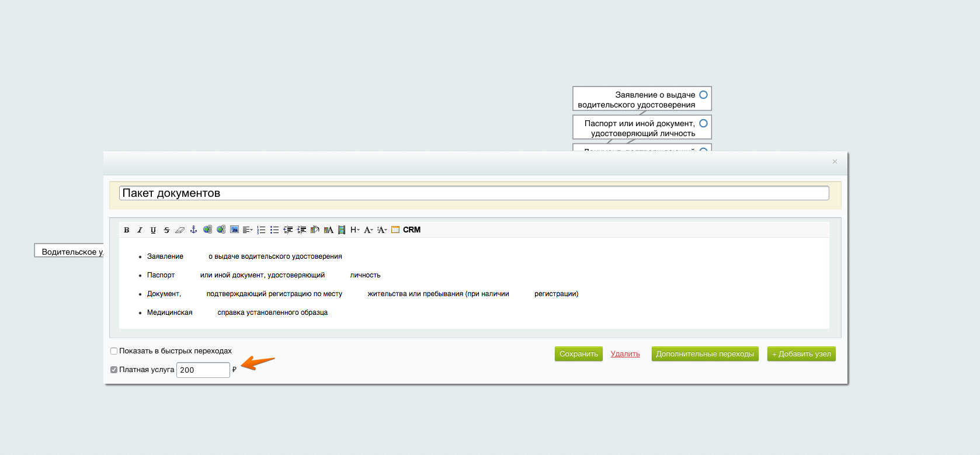The height and width of the screenshot is (455, 980).
Task: Open the heading 'H' style dropdown
Action: [355, 230]
